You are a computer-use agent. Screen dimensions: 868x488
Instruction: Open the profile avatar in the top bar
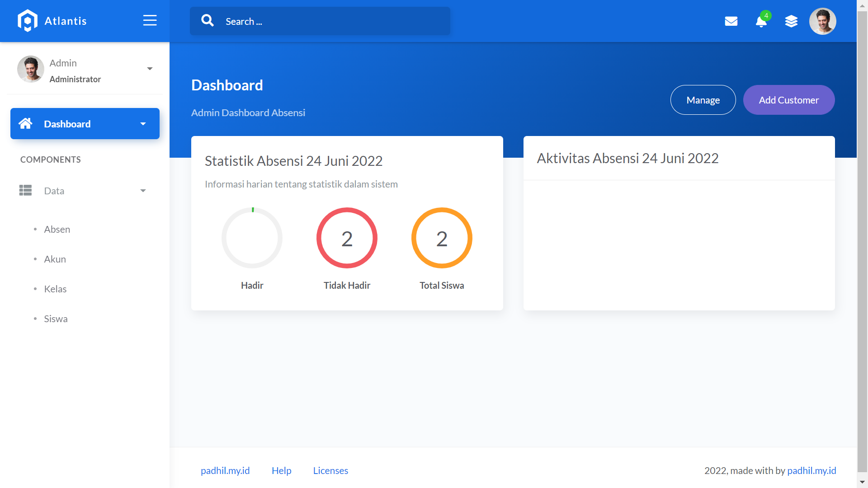click(822, 21)
